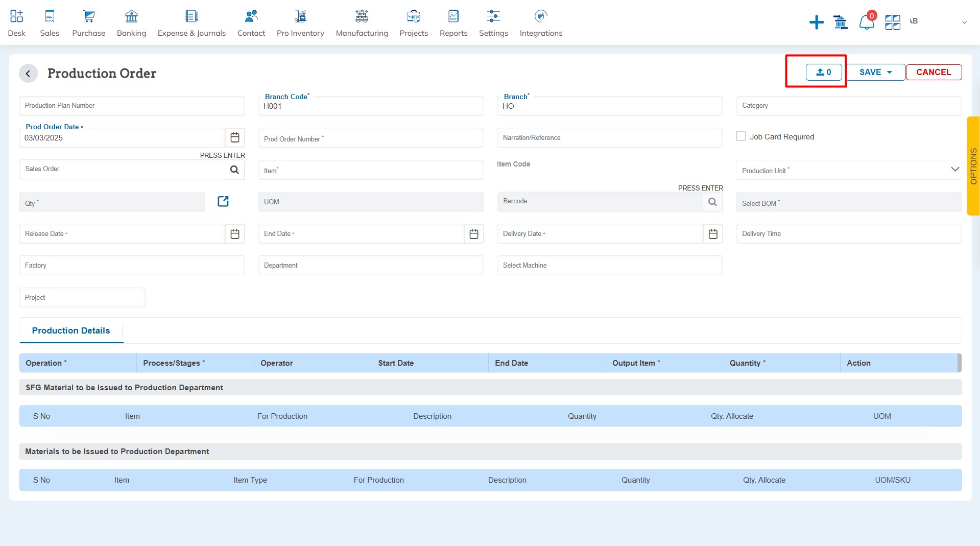Click the upload attachments button
Screen dimensions: 980x546
824,72
